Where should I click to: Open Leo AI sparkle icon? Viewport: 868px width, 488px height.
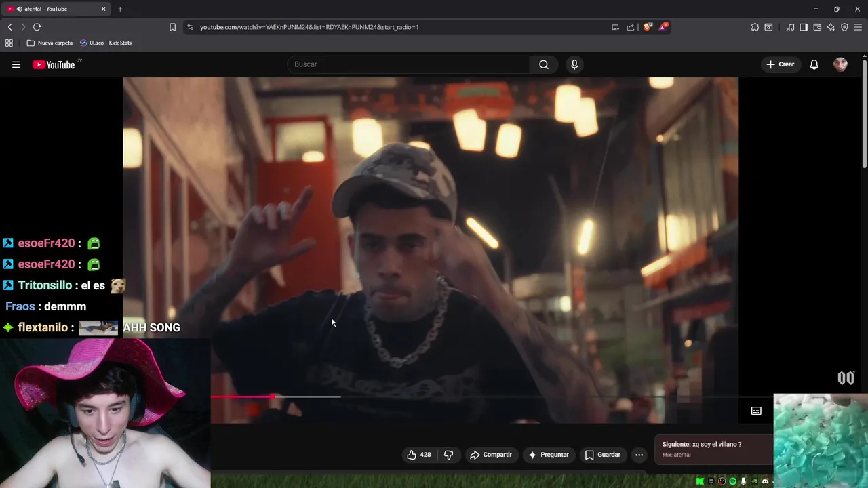(831, 27)
